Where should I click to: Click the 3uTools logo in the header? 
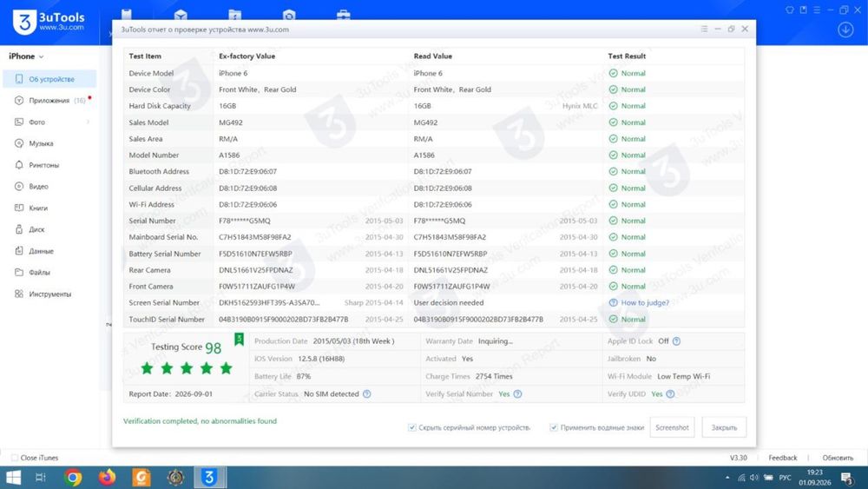49,23
